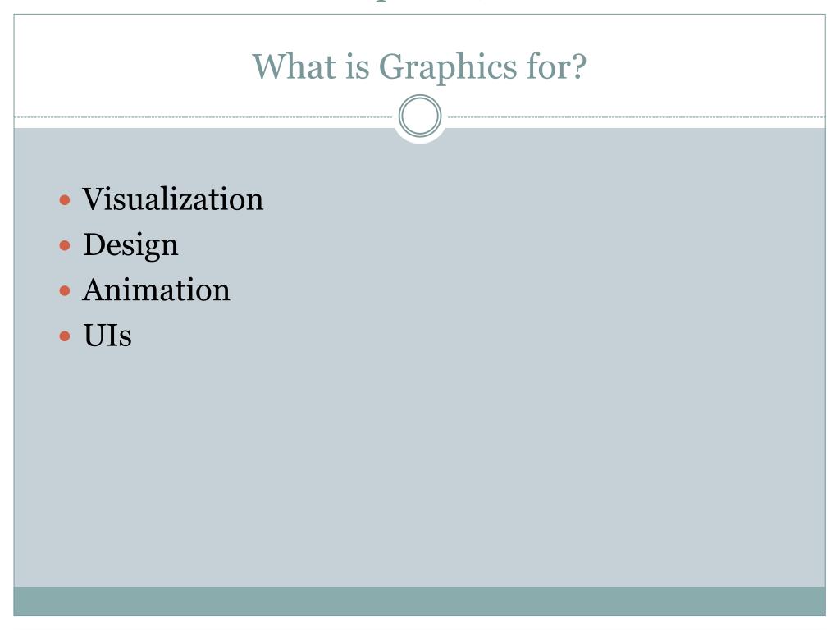
Task: Click the orange bullet dot beside Visualization
Action: tap(65, 200)
